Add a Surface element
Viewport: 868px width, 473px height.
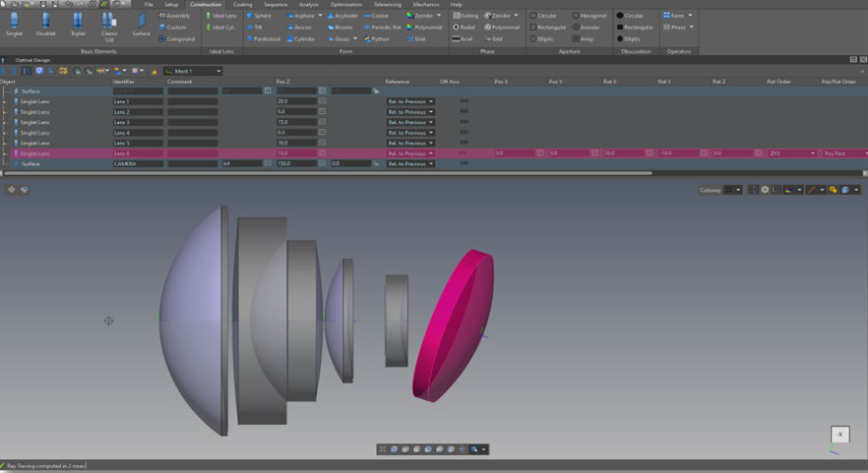(x=141, y=25)
